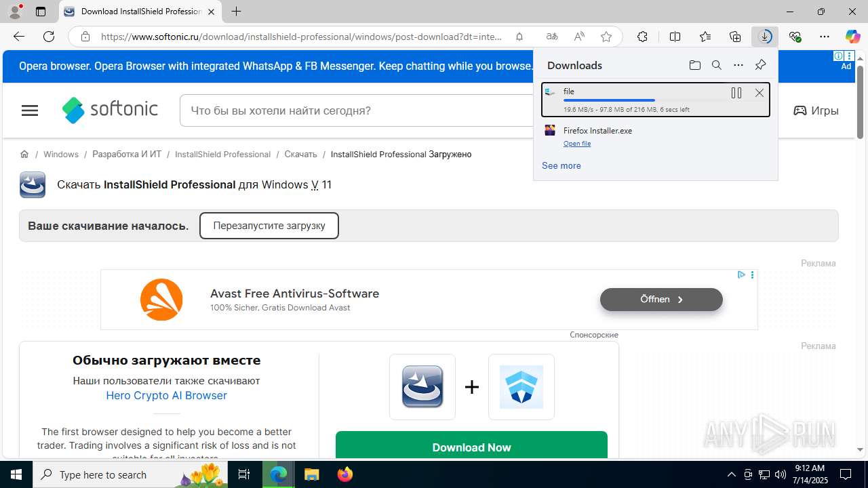Viewport: 868px width, 488px height.
Task: Open File Explorer from taskbar
Action: (311, 474)
